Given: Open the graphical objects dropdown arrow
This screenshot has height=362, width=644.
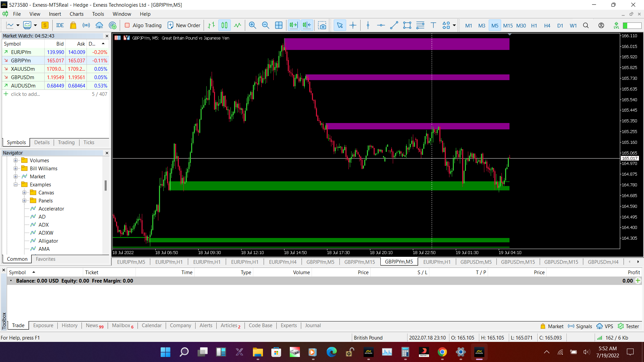Looking at the screenshot, I should tap(454, 25).
